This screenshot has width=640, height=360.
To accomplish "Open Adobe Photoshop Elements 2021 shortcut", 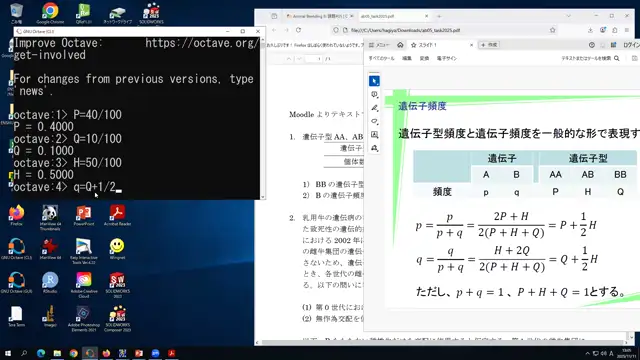I will coord(84,319).
